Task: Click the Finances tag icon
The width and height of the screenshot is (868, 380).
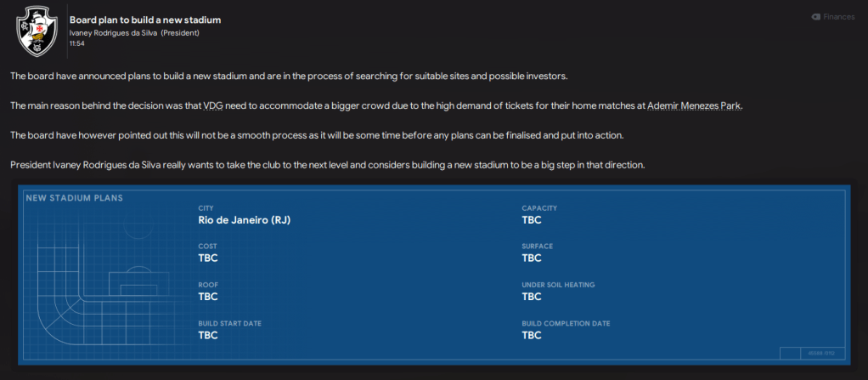Action: click(x=816, y=16)
